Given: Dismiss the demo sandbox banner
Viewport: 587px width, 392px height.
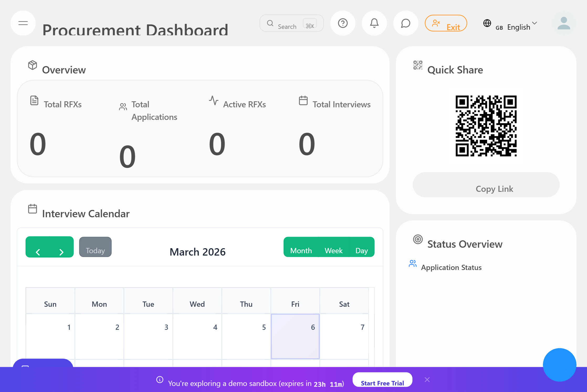Looking at the screenshot, I should 427,380.
